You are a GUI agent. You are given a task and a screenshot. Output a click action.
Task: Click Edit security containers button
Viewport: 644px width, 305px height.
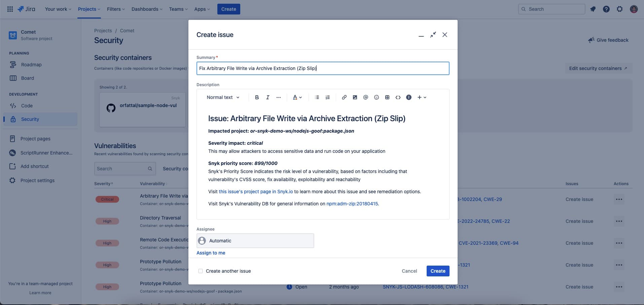pos(598,68)
